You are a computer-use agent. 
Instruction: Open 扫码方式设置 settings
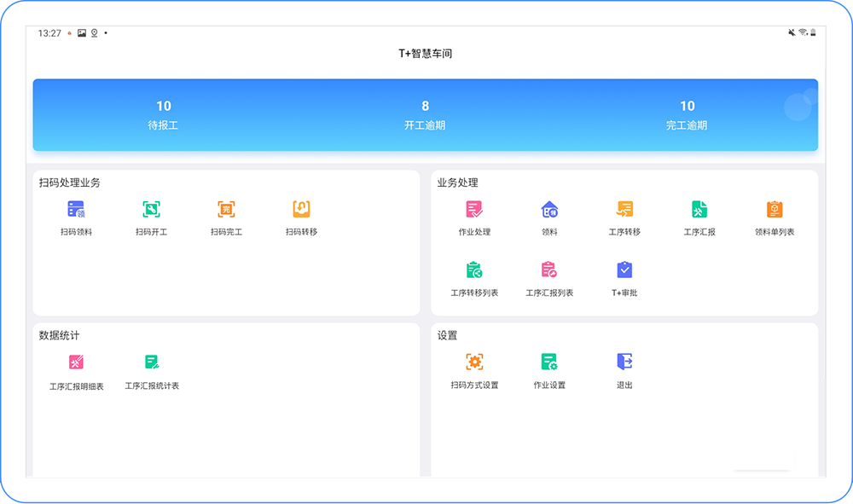click(474, 362)
